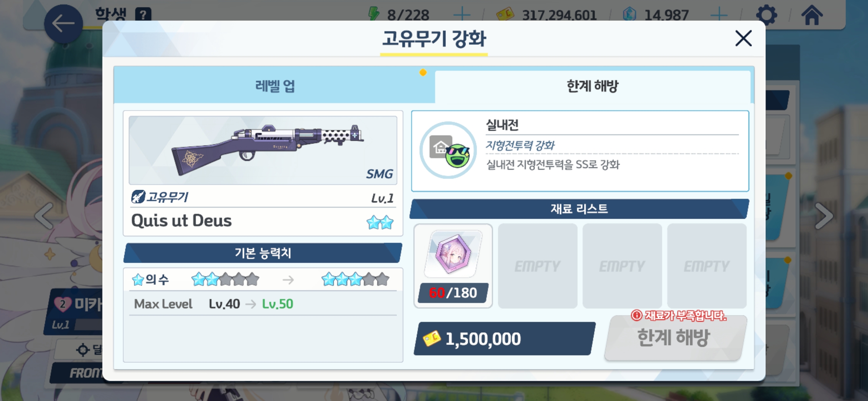This screenshot has height=401, width=868.
Task: Tap the credits coin icon in top bar
Action: 505,14
